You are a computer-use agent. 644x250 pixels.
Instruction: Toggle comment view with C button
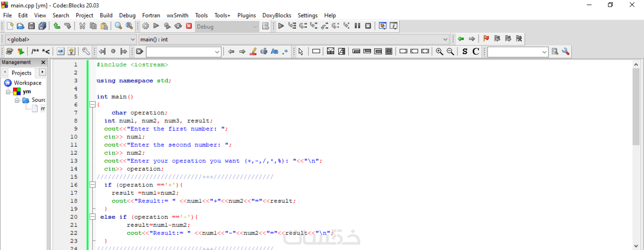pyautogui.click(x=476, y=52)
